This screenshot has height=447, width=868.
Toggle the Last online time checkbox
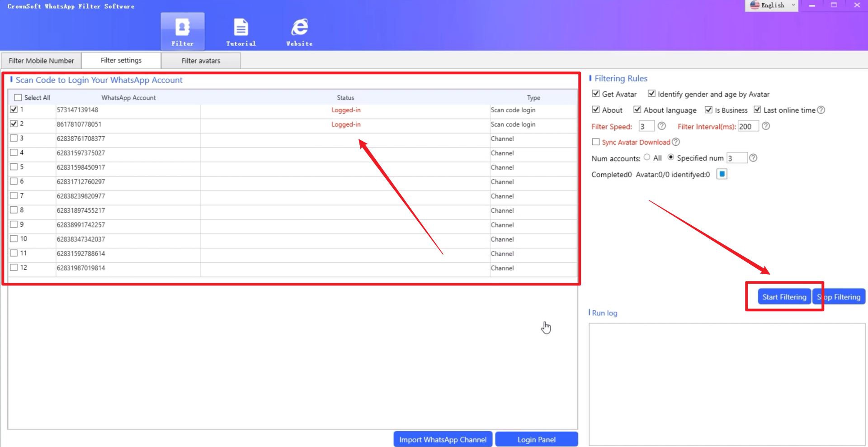click(x=757, y=109)
